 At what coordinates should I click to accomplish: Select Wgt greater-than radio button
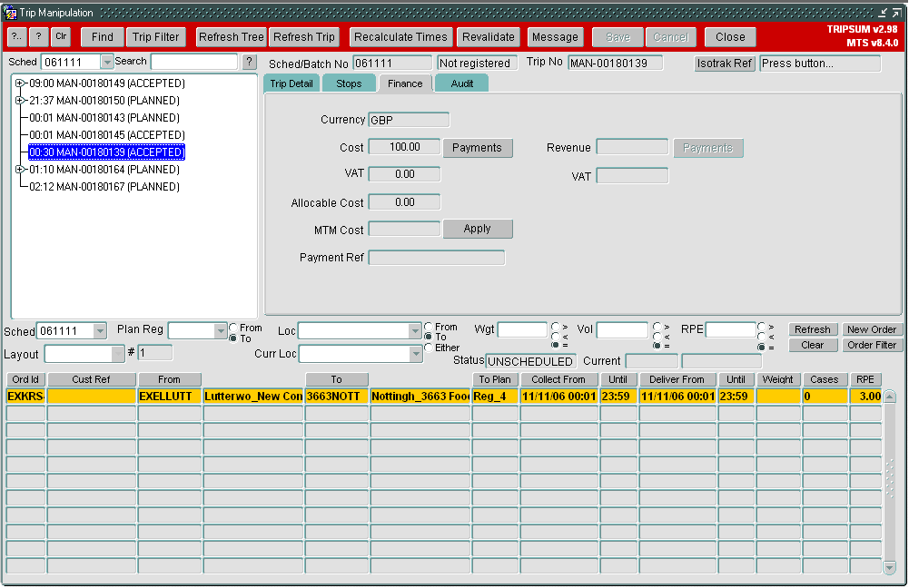pos(556,327)
